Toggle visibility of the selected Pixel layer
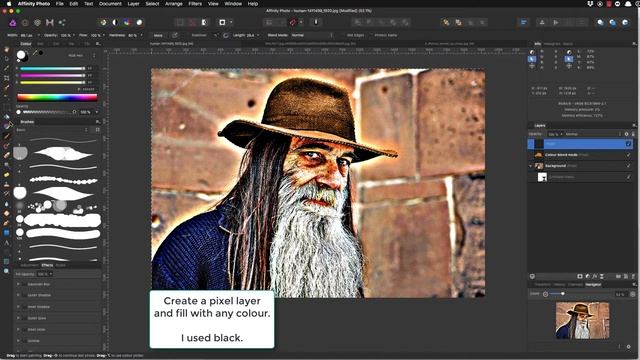 point(628,144)
